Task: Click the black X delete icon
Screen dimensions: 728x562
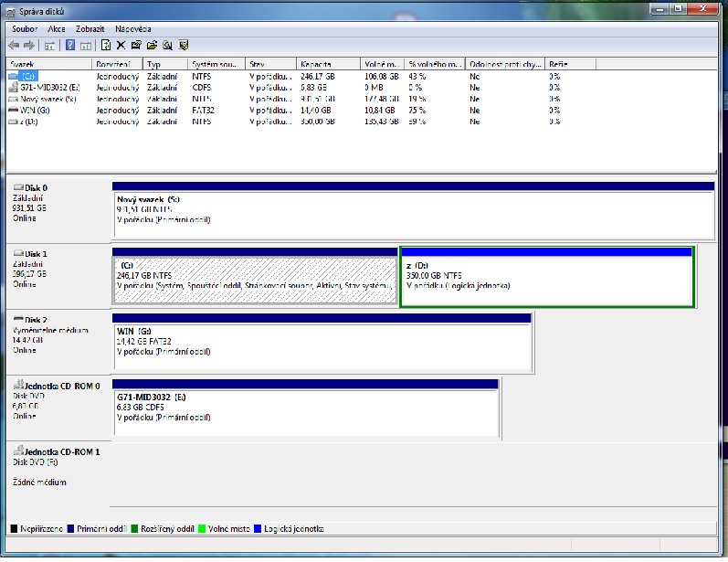Action: [x=121, y=45]
